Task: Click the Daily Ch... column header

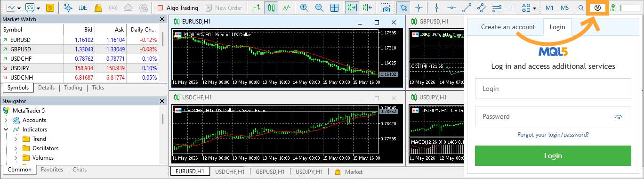Action: (144, 29)
